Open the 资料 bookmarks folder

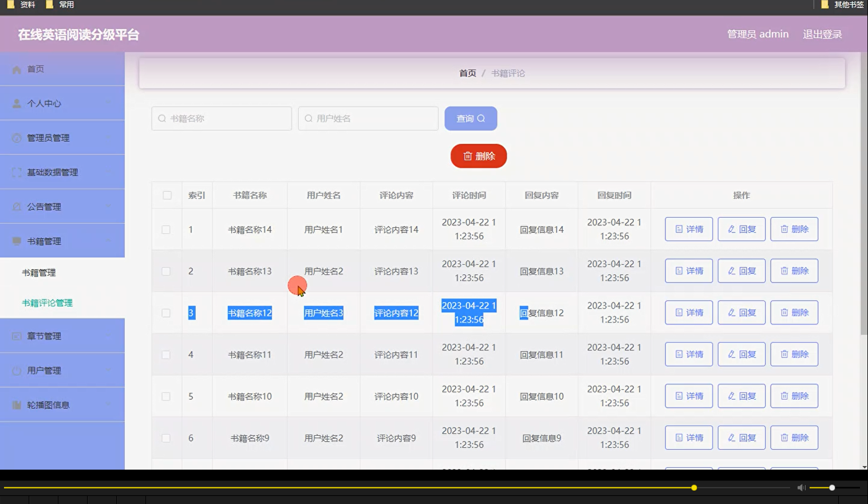(21, 5)
